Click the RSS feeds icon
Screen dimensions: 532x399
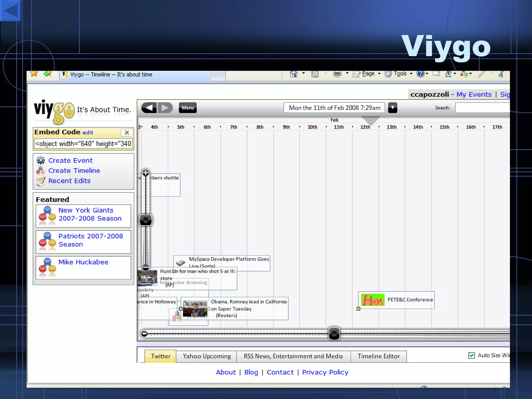[315, 74]
